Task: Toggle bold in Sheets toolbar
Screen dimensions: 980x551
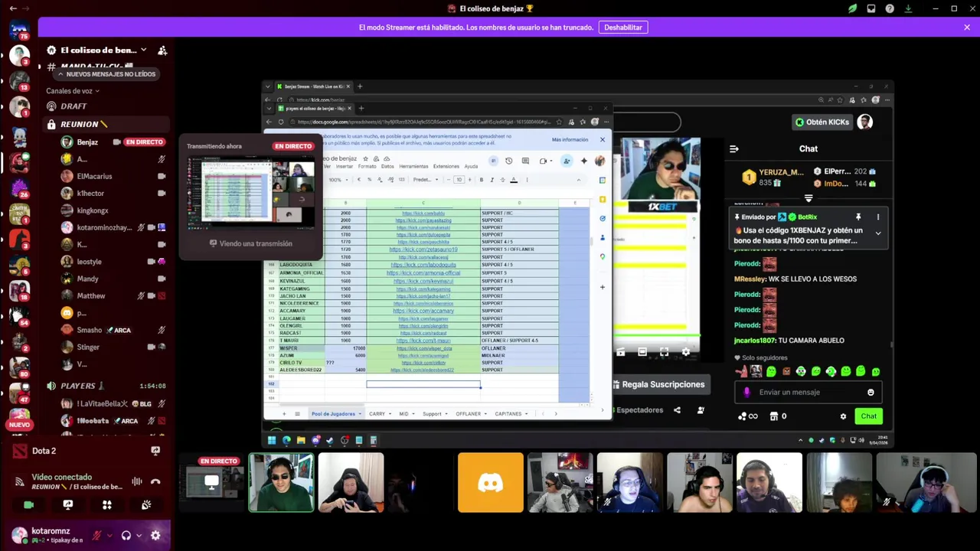Action: point(481,180)
